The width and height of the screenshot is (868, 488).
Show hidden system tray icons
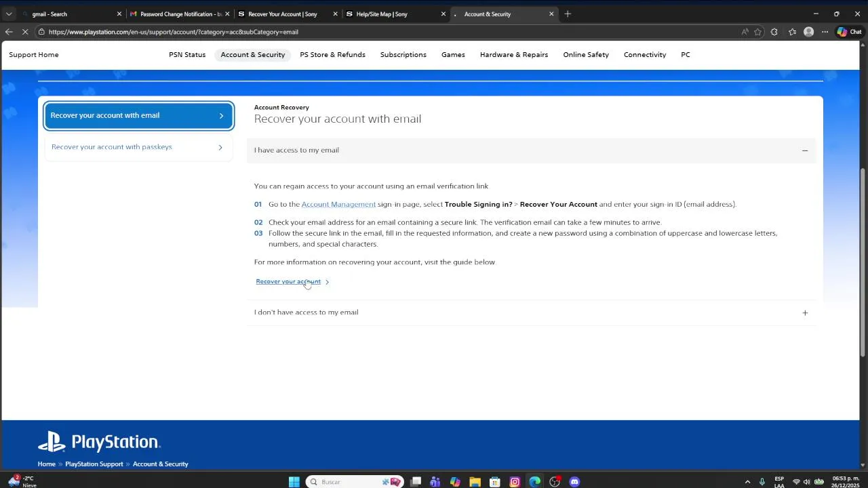pos(747,482)
